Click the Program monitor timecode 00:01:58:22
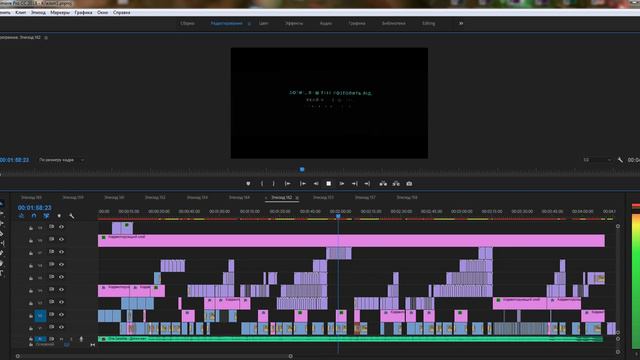The image size is (640, 360). [x=14, y=160]
